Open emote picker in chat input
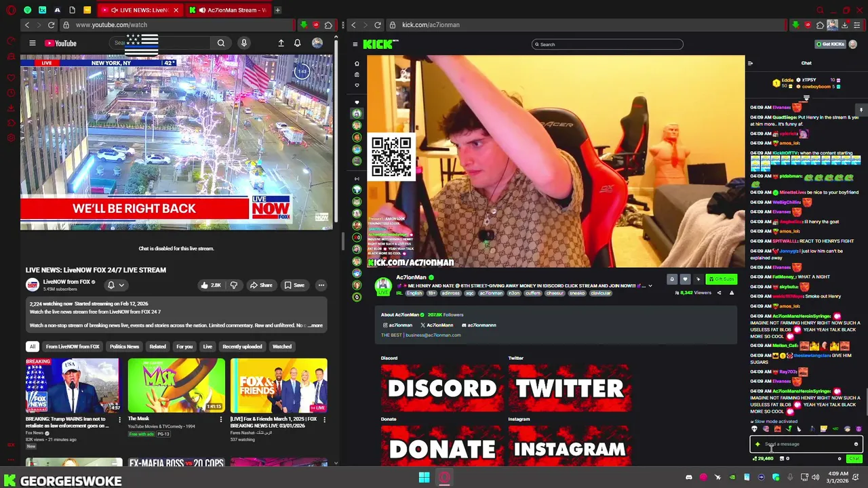This screenshot has height=488, width=868. pos(856,445)
